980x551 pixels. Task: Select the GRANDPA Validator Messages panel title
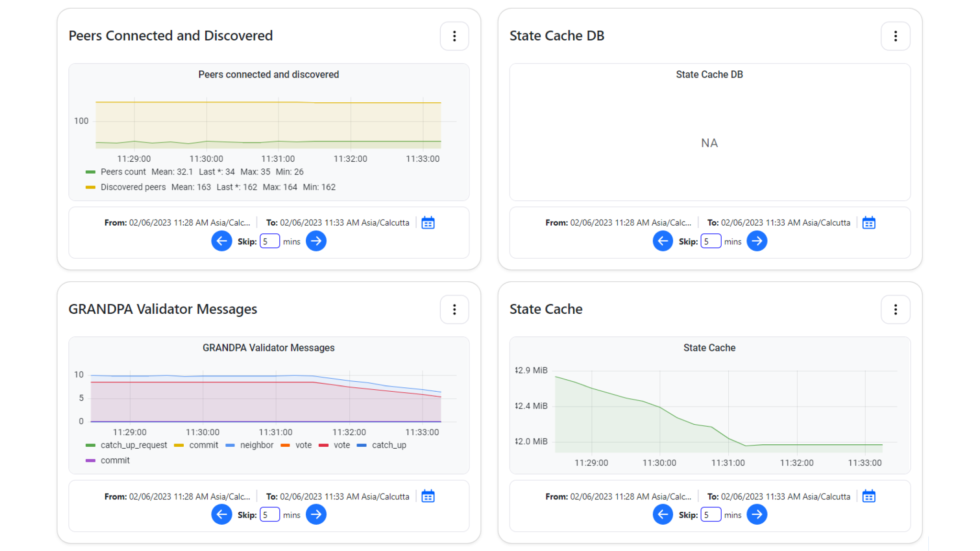pyautogui.click(x=163, y=309)
